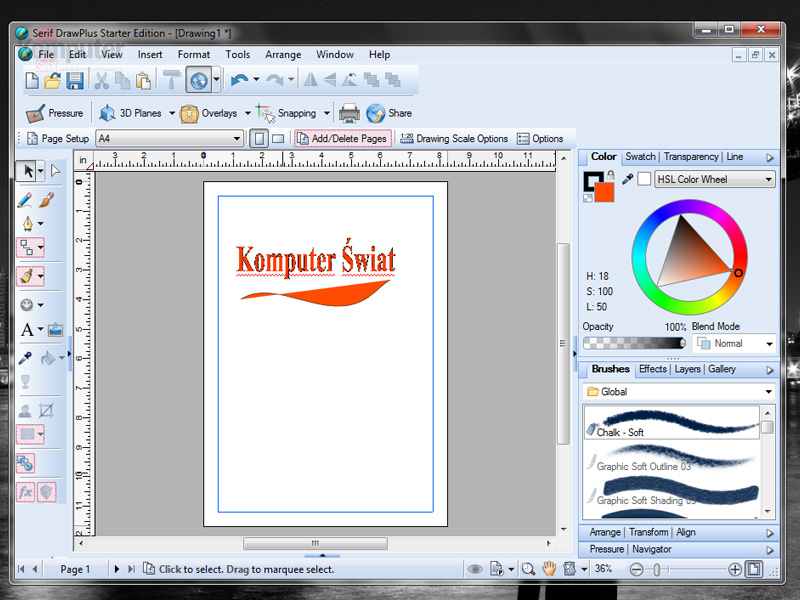Select the color picker eyedropper
This screenshot has width=800, height=600.
pos(628,179)
